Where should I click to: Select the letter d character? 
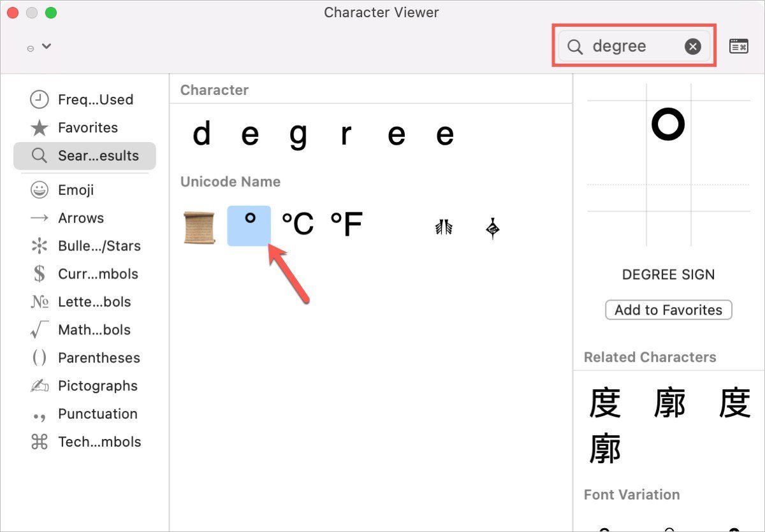201,134
